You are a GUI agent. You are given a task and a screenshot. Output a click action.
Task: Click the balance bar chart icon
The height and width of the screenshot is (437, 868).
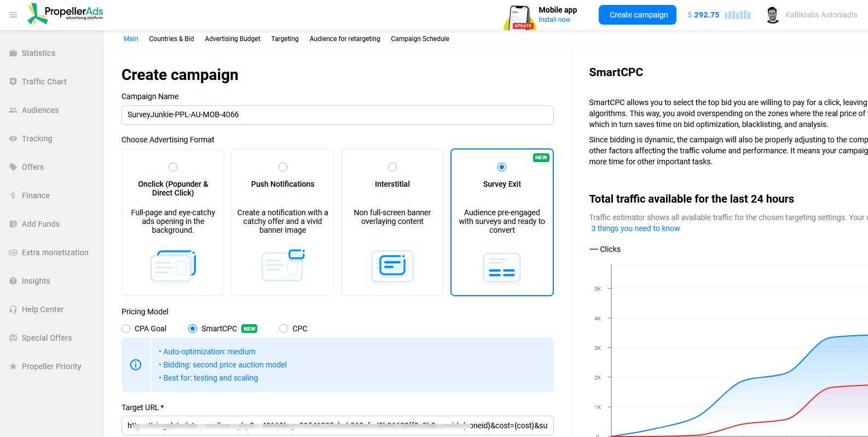(737, 15)
